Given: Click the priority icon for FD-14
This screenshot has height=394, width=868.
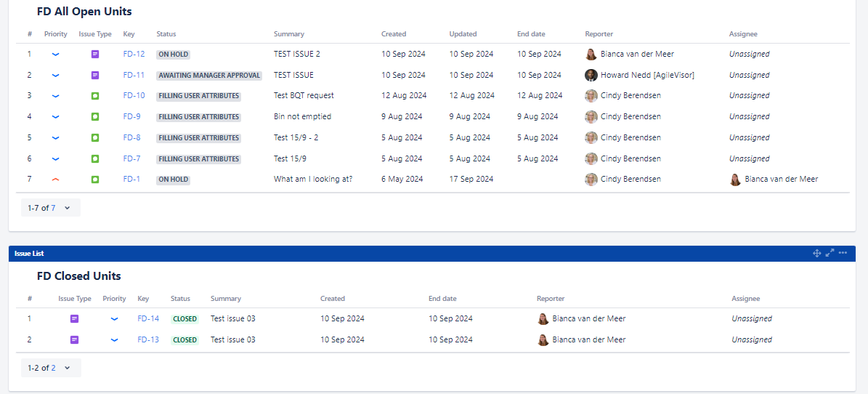Looking at the screenshot, I should pos(115,318).
